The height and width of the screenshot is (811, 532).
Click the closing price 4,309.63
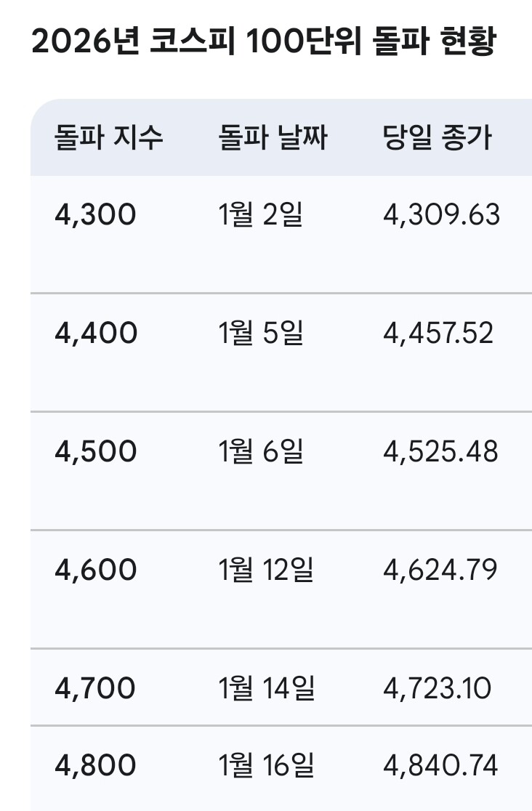[x=441, y=215]
